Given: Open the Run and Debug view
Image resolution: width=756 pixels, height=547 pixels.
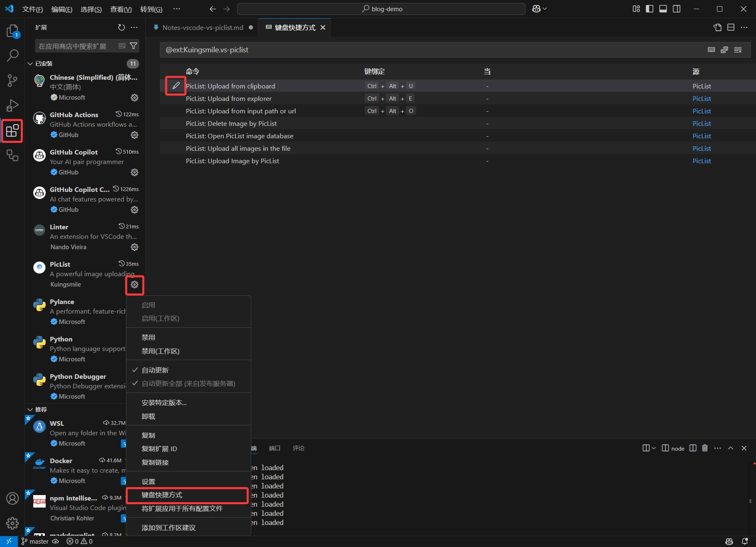Looking at the screenshot, I should (12, 105).
